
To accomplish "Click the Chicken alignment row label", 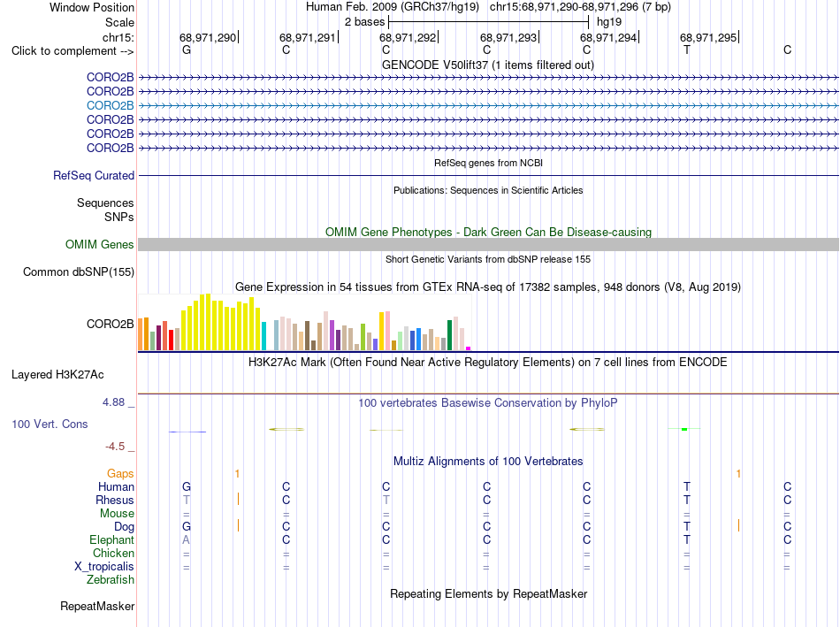I will (x=113, y=553).
